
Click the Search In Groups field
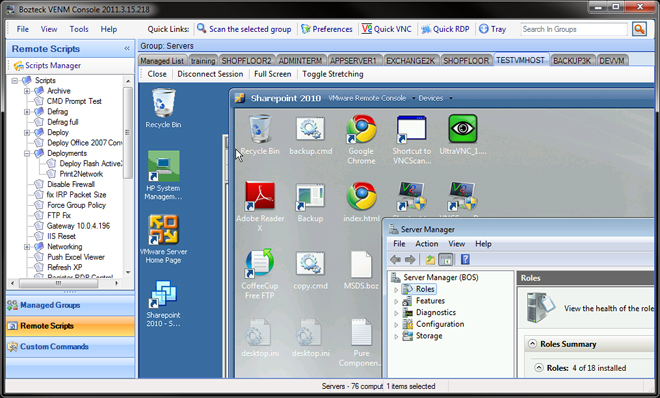click(x=574, y=29)
